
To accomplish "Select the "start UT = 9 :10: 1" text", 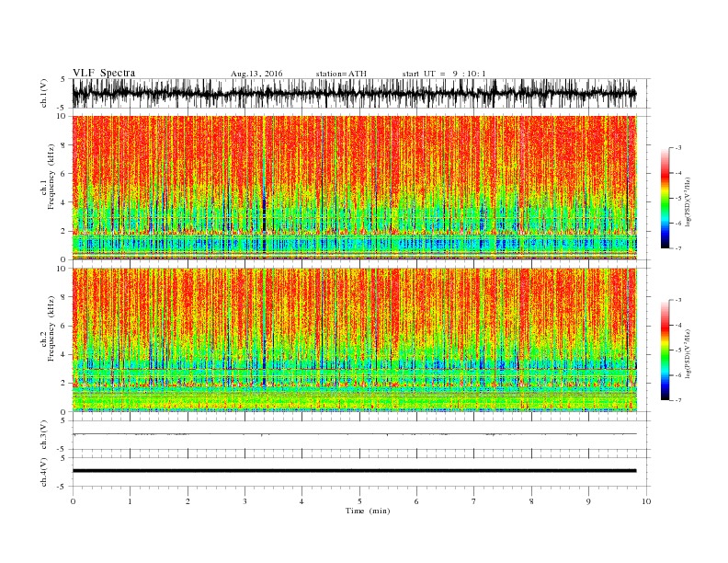I will (444, 74).
